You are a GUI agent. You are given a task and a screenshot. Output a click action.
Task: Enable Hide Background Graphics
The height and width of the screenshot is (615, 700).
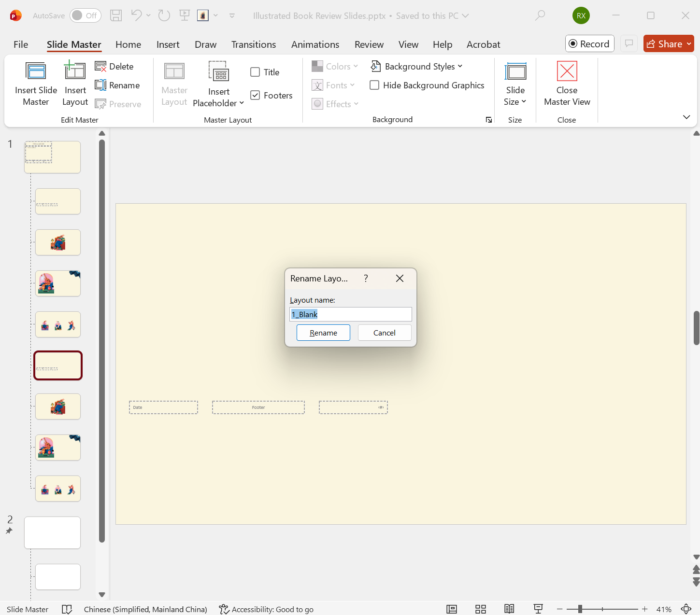pos(374,85)
